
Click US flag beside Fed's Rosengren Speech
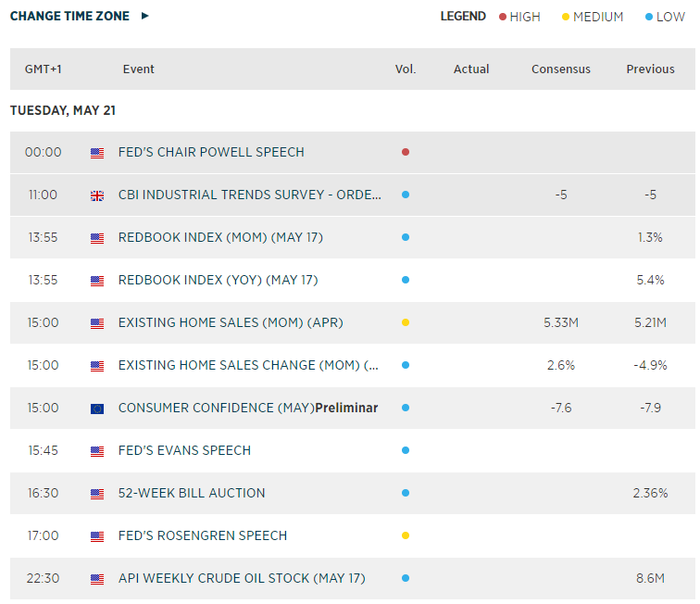[97, 536]
